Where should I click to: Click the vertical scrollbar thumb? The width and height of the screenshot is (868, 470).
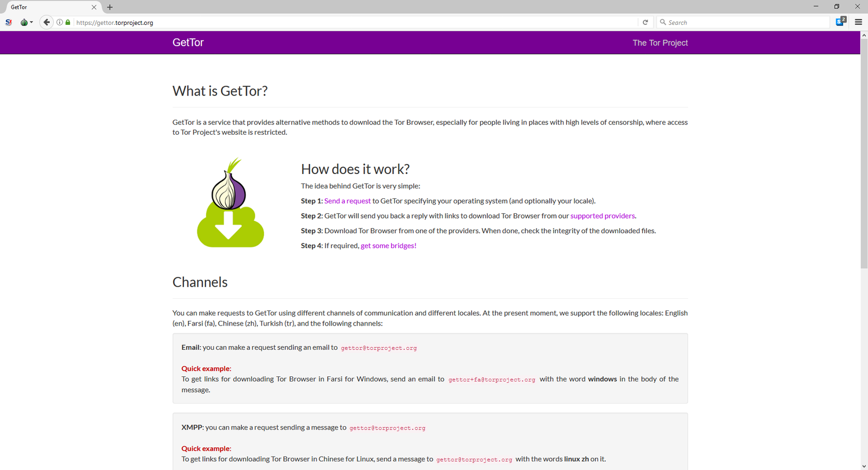click(864, 154)
